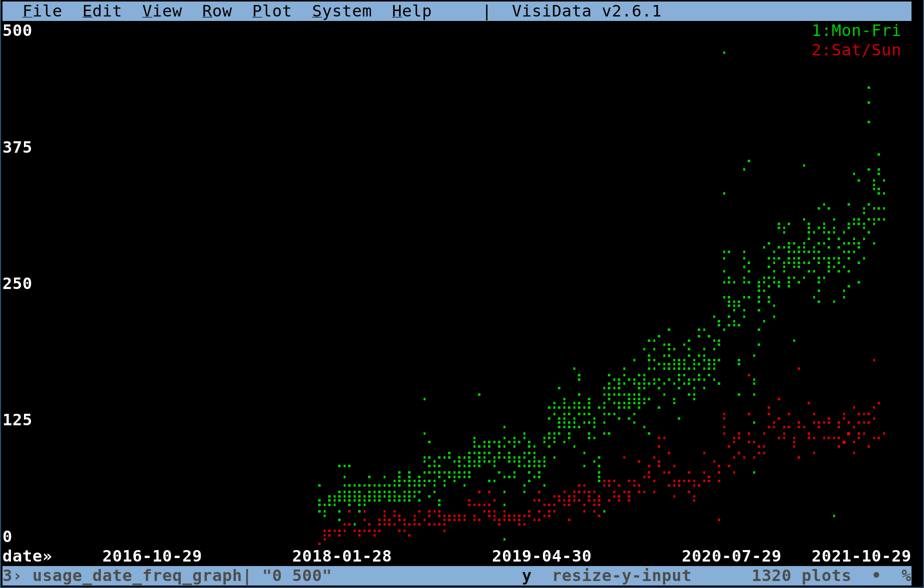Click the resize-y-input command name
The width and height of the screenshot is (924, 588).
tap(622, 576)
